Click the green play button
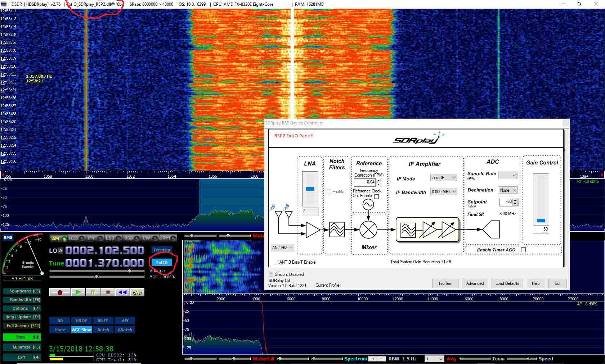This screenshot has height=364, width=605. 78,292
